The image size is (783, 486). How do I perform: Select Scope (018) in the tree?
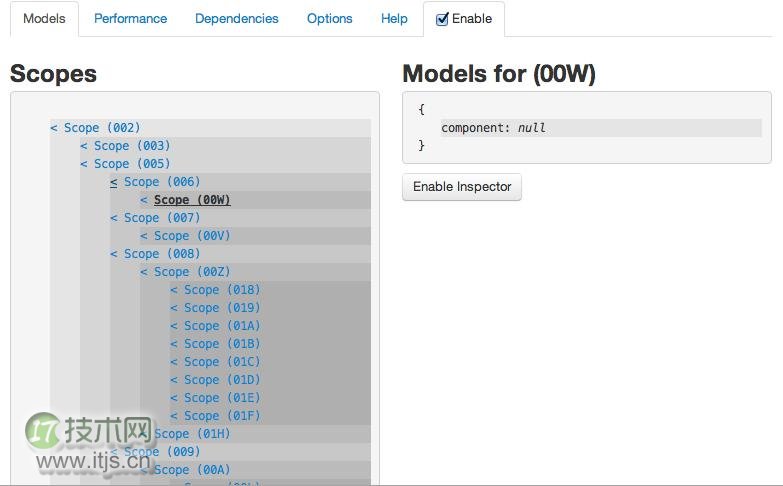[222, 290]
